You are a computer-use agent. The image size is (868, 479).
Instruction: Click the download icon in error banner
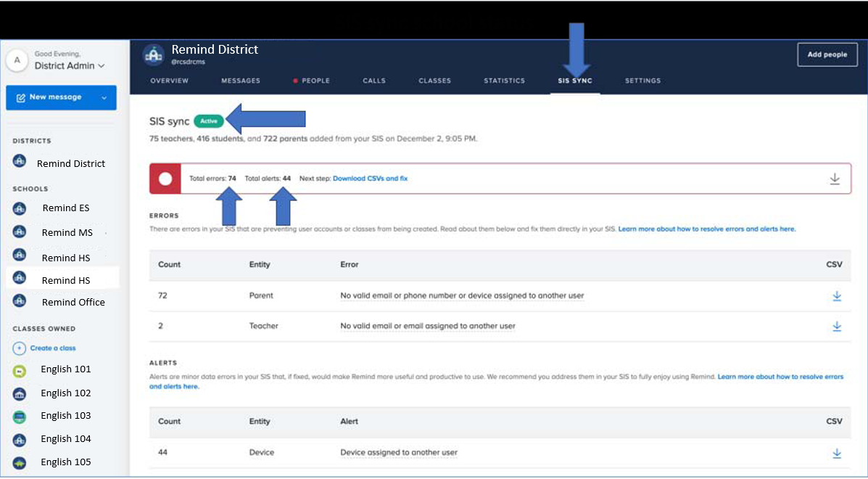[x=835, y=179]
